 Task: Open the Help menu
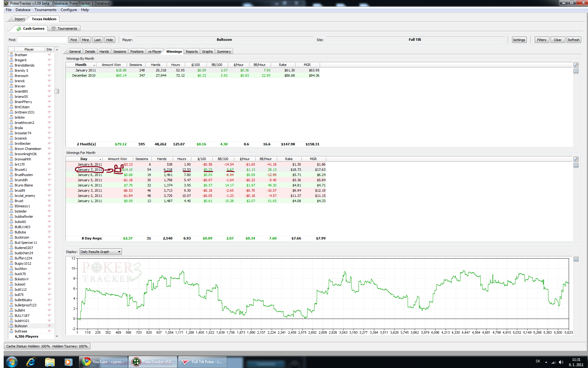[85, 10]
